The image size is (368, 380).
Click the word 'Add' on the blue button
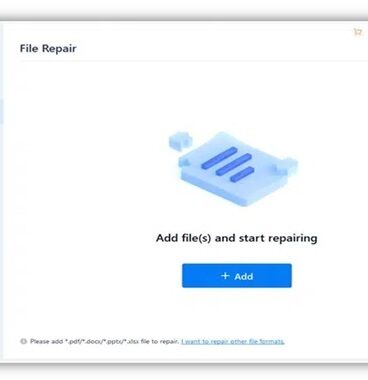(244, 276)
